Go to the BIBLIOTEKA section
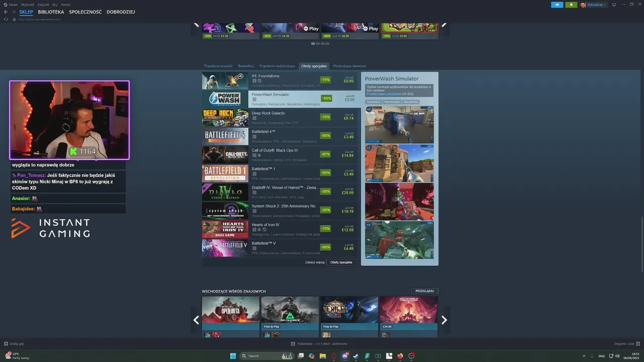Viewport: 644px width, 362px height. coord(51,12)
